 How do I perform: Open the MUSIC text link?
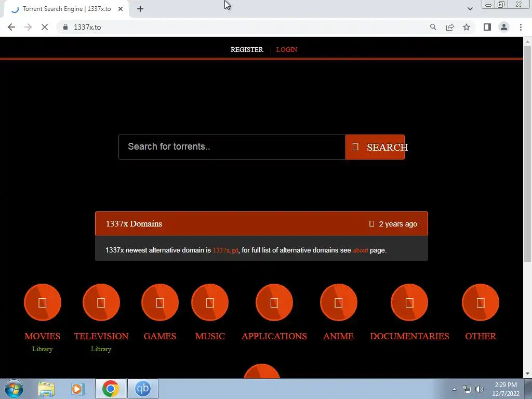[210, 336]
